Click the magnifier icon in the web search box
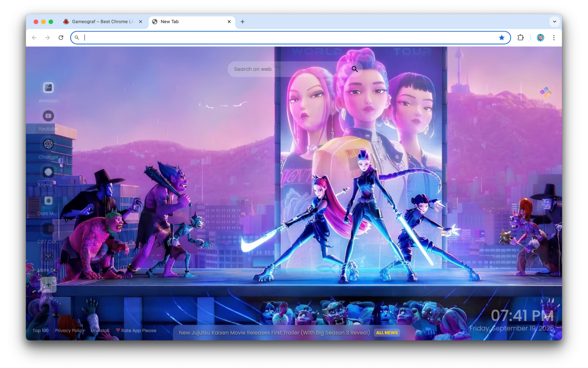The width and height of the screenshot is (588, 368). coord(355,69)
